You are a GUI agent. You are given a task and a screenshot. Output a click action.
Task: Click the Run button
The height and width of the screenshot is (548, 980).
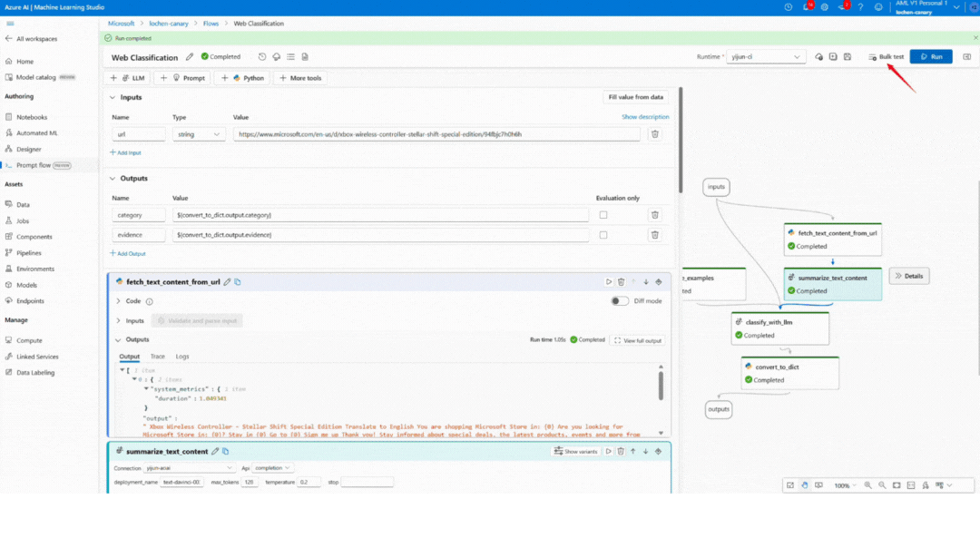point(931,57)
